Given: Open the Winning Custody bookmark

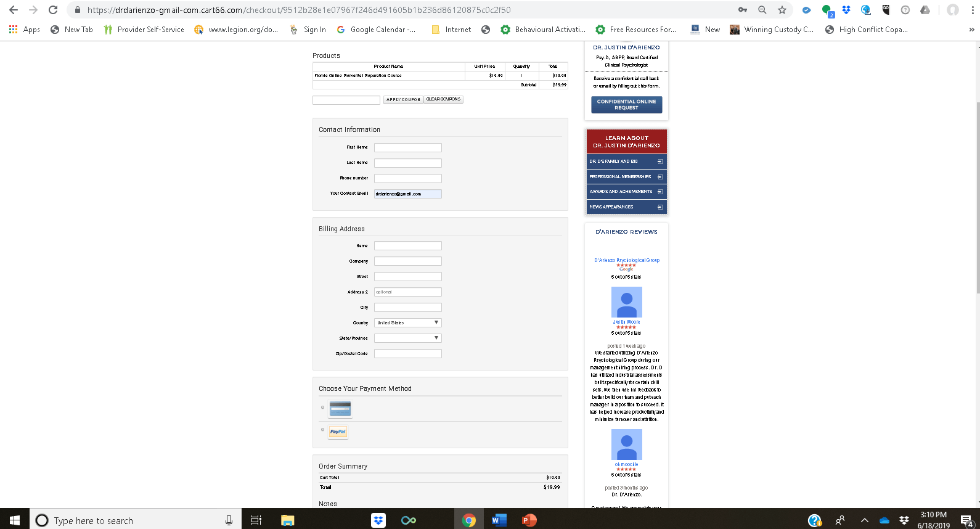Looking at the screenshot, I should pyautogui.click(x=772, y=30).
